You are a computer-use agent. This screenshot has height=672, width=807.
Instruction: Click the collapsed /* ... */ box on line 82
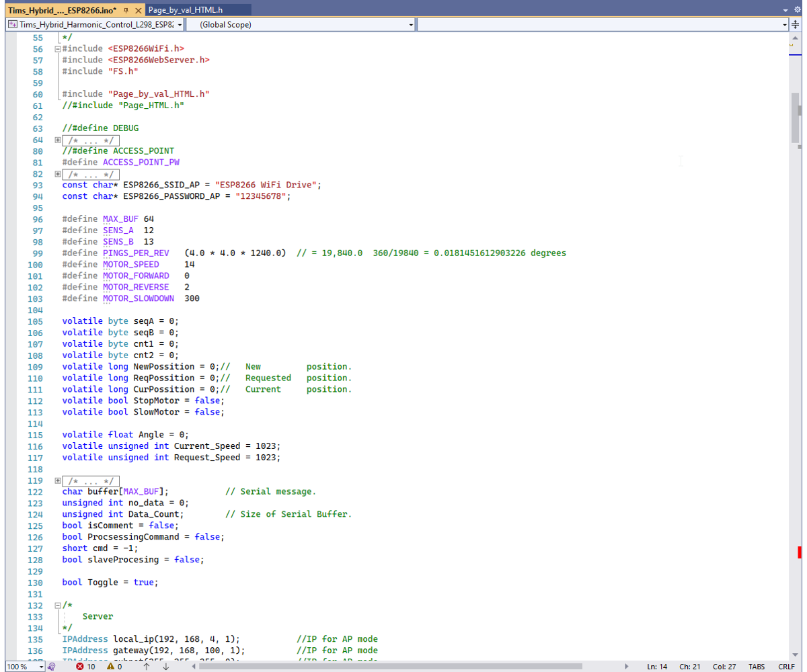click(91, 174)
